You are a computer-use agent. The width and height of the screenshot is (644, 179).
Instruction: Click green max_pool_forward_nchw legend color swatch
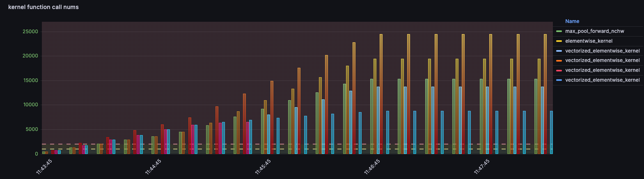tap(559, 31)
